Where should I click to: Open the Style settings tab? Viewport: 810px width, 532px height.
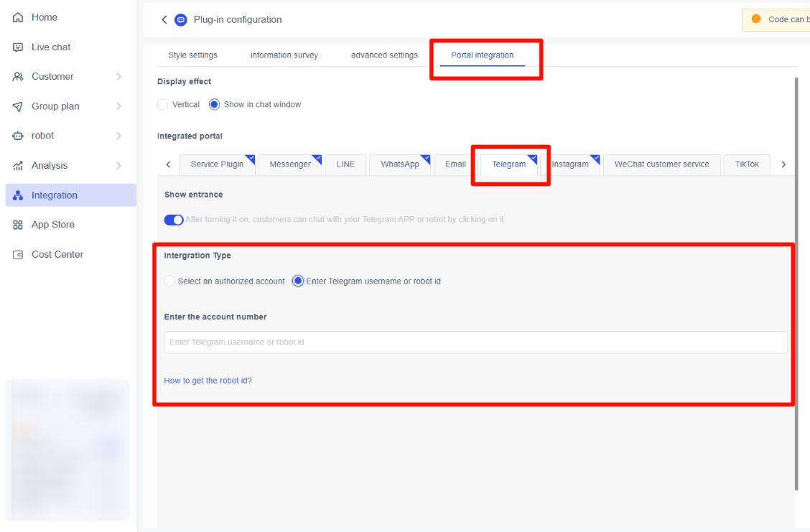[192, 55]
